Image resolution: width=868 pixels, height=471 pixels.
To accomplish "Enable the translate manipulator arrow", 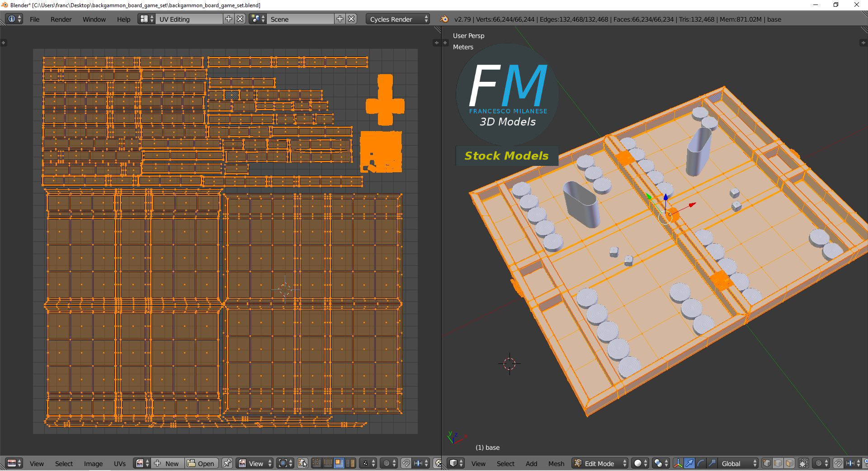I will [x=689, y=463].
